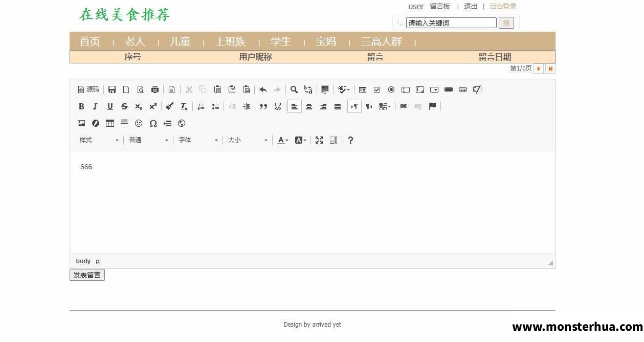Undo the last edit
Image resolution: width=644 pixels, height=342 pixels.
pyautogui.click(x=263, y=89)
